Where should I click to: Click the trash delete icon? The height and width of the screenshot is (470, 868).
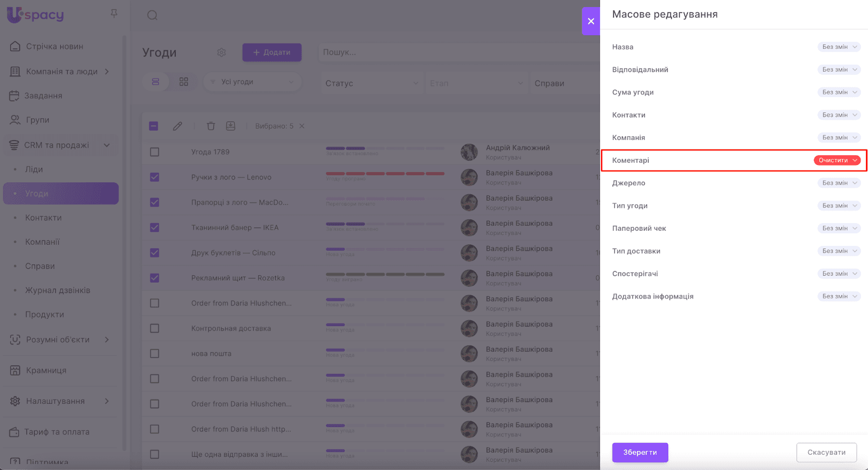(x=211, y=126)
